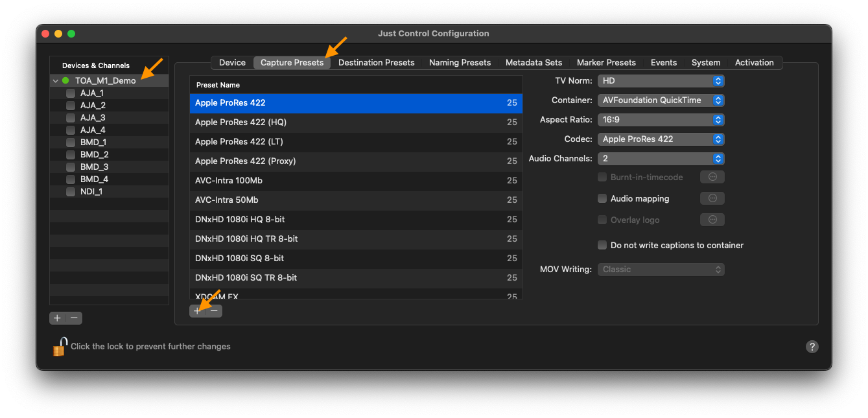The width and height of the screenshot is (868, 418).
Task: Open Burnt-in-timecode options ellipsis button
Action: 712,177
